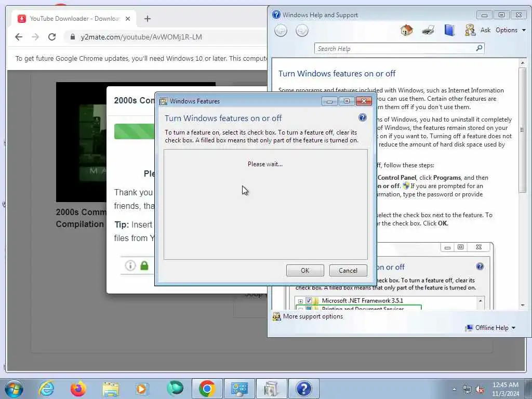Select the YouTube Downloader Chrome tab
Viewport: 532px width, 399px height.
click(74, 19)
